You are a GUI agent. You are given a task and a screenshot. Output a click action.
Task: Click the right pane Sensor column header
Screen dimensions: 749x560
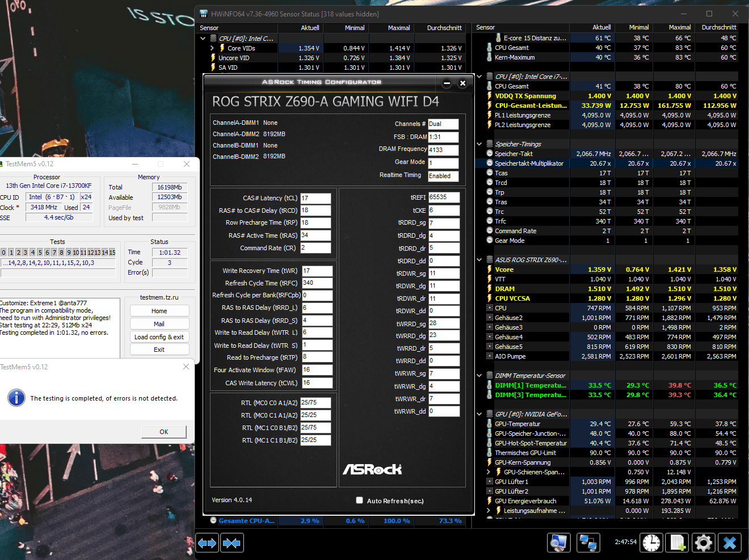click(x=521, y=27)
